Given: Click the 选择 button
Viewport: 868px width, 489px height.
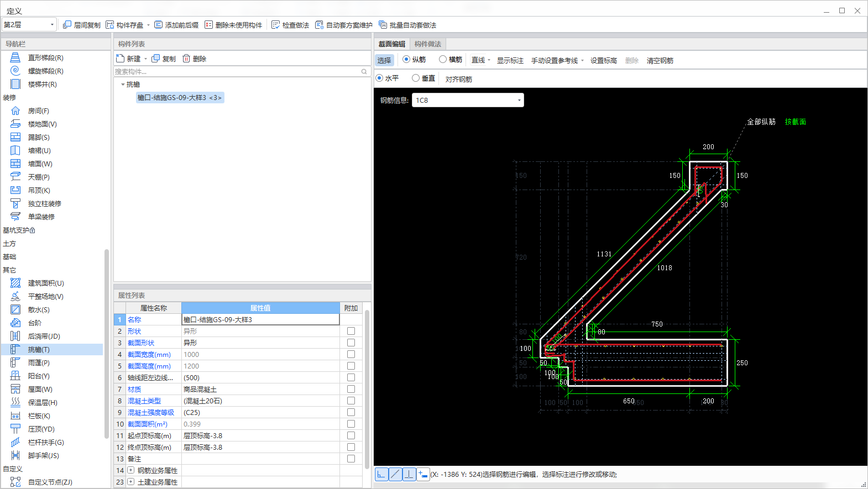Looking at the screenshot, I should click(x=384, y=60).
